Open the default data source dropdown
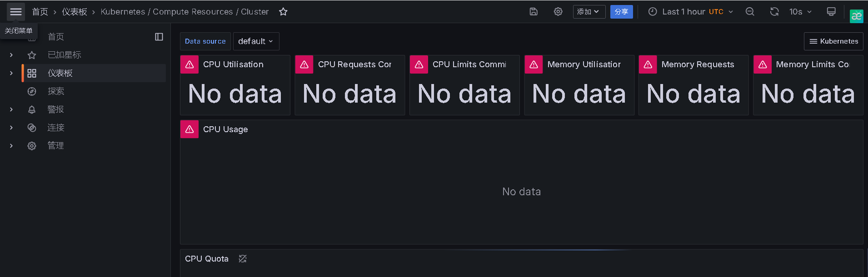Image resolution: width=868 pixels, height=277 pixels. pos(256,41)
